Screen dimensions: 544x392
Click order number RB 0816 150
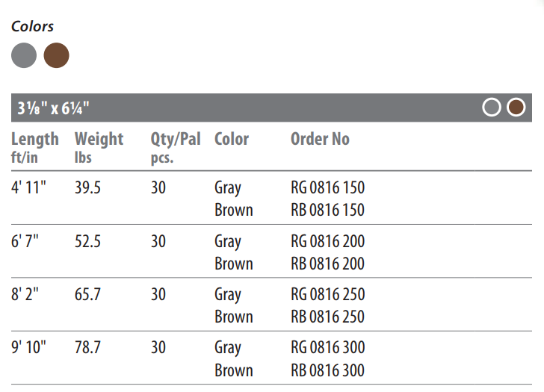327,210
